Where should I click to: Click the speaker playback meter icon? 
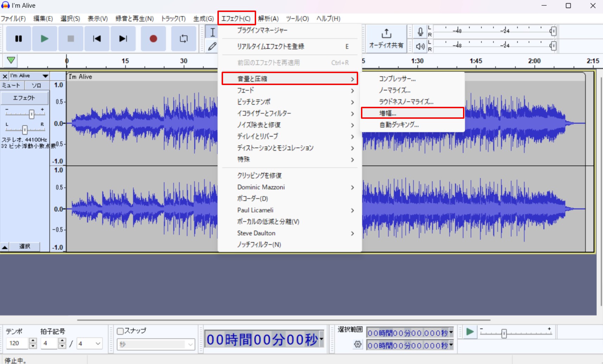click(x=420, y=46)
